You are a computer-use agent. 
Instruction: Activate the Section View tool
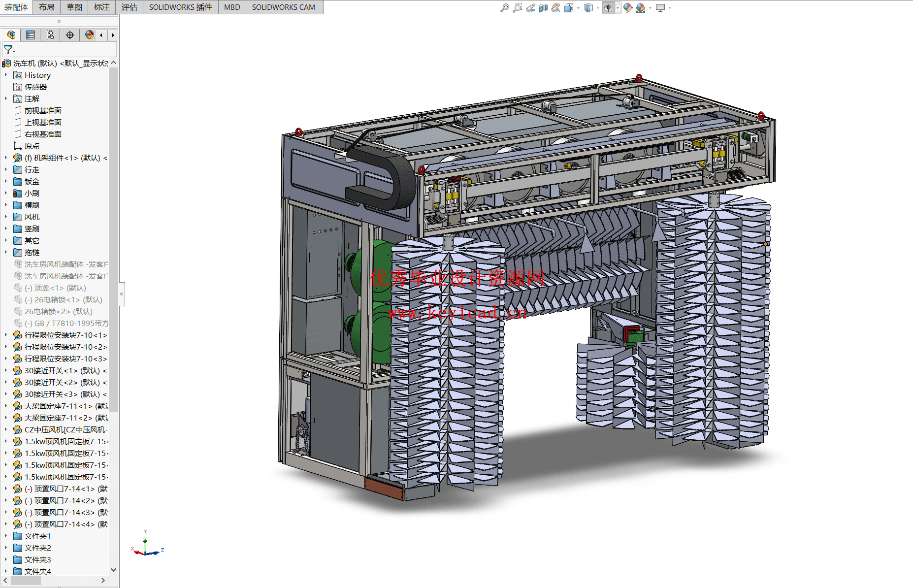(543, 8)
